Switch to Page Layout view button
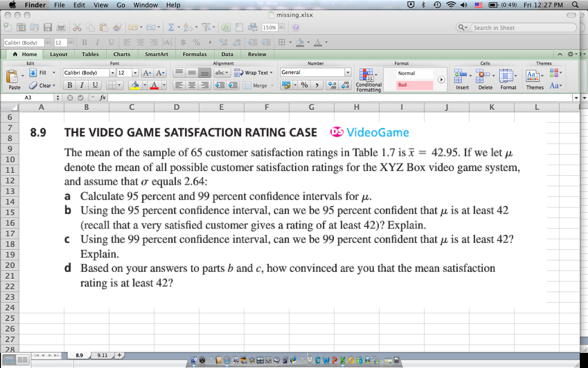Viewport: 588px width, 368px height. click(22, 359)
